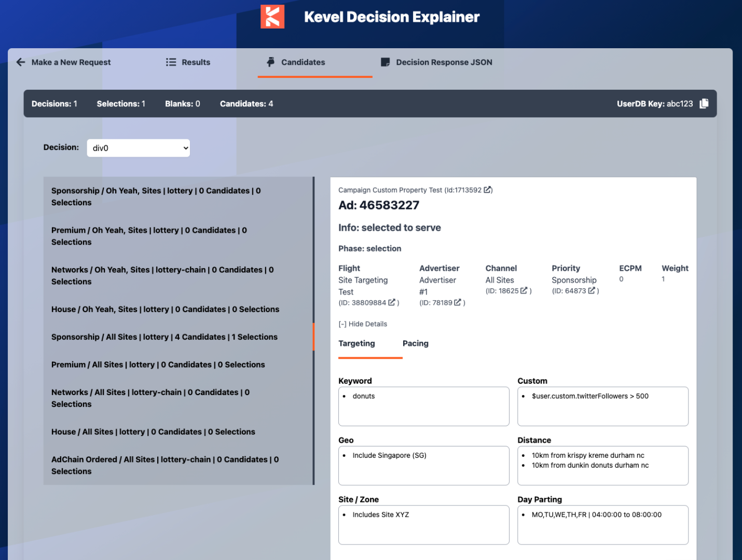The height and width of the screenshot is (560, 742).
Task: Click the Results list icon
Action: [x=171, y=62]
